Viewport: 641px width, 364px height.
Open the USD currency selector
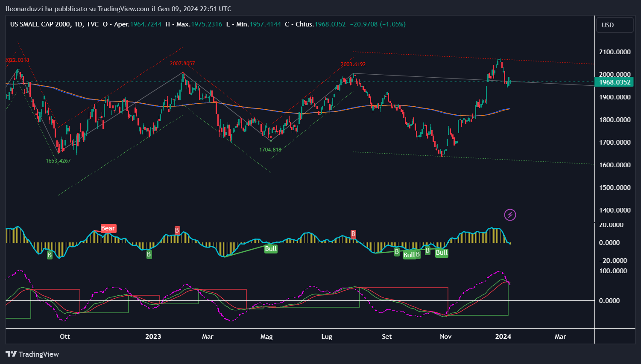pyautogui.click(x=615, y=25)
